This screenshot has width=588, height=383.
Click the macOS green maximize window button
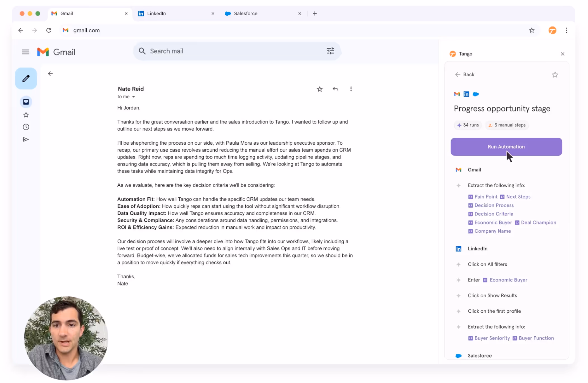point(38,13)
